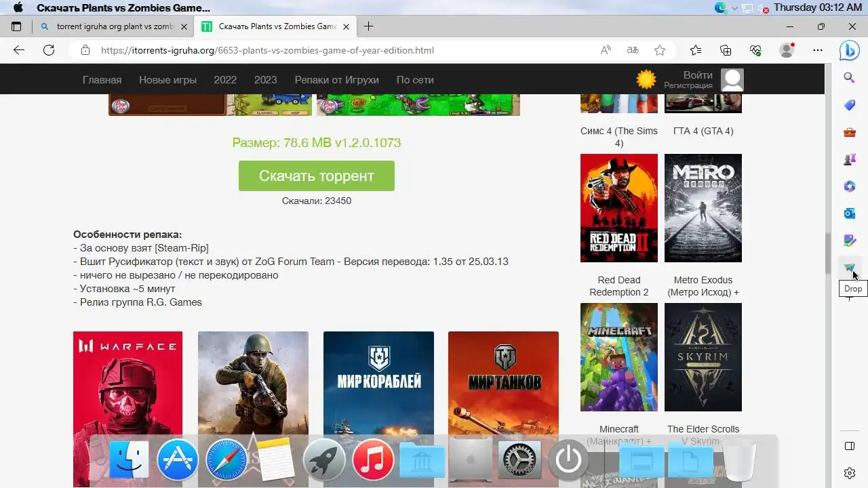The height and width of the screenshot is (488, 868).
Task: Open the Bing chat icon
Action: pos(850,50)
